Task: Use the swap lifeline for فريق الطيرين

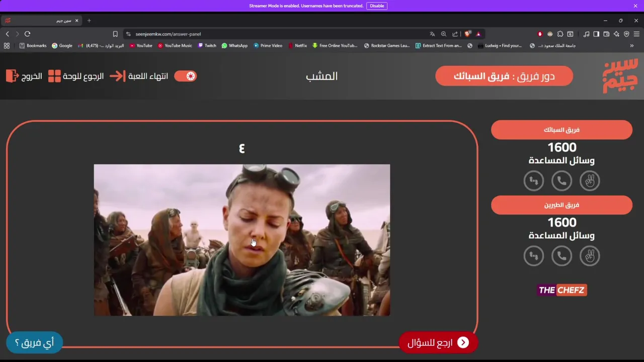Action: coord(534,256)
